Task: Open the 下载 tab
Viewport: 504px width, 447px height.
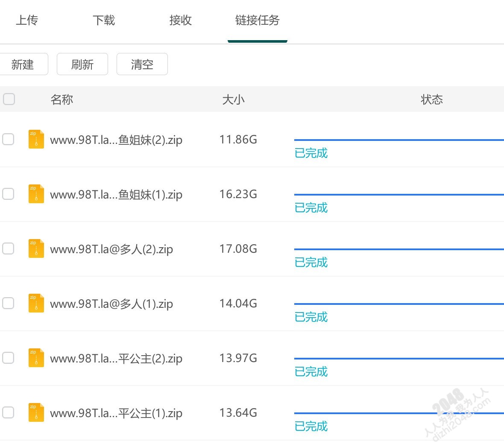Action: pyautogui.click(x=104, y=20)
